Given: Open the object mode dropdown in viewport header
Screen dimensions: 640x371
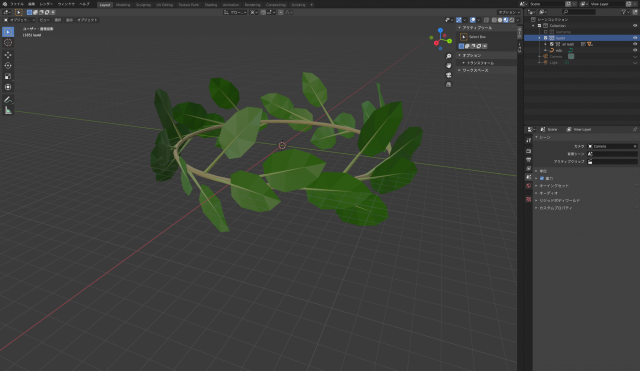Looking at the screenshot, I should pos(19,20).
